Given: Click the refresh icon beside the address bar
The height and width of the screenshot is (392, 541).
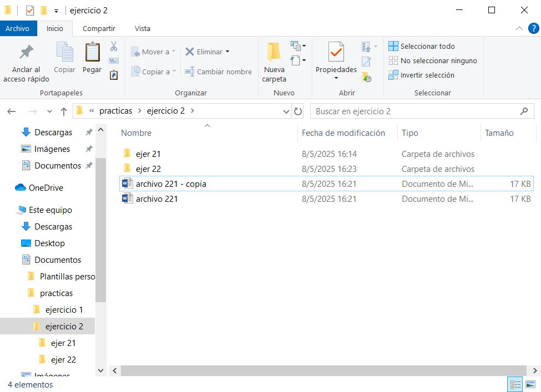Looking at the screenshot, I should (x=298, y=111).
